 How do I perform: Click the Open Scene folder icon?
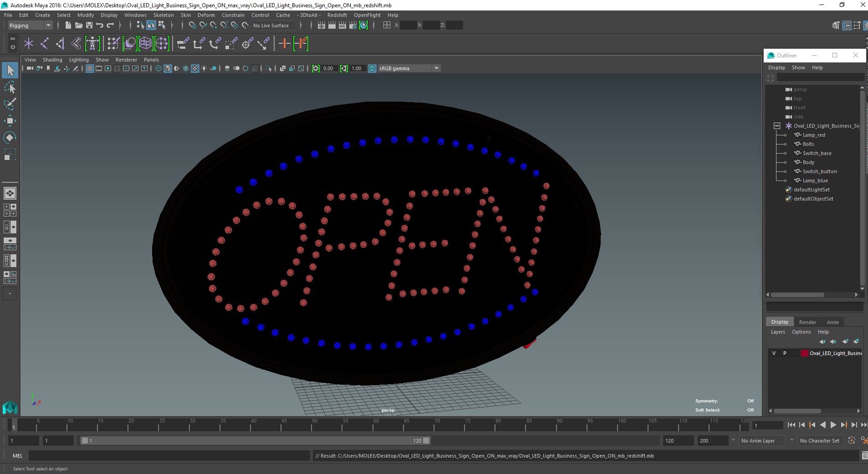pos(78,26)
